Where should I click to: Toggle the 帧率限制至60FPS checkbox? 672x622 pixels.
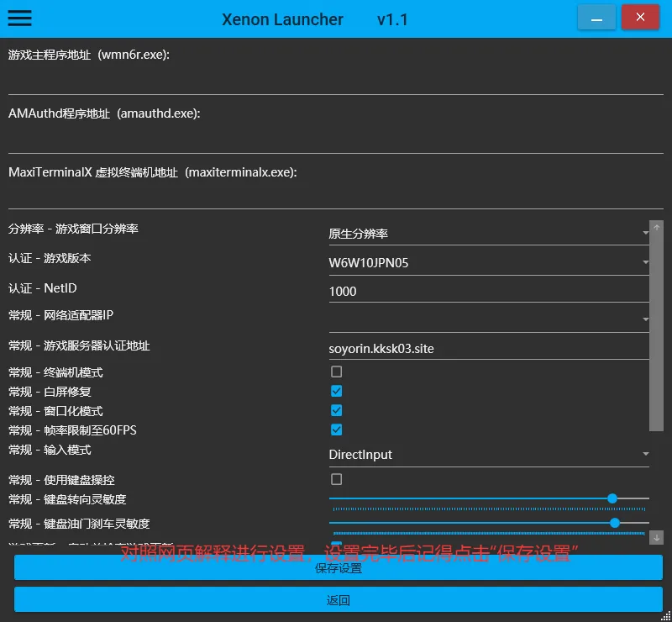[x=336, y=430]
